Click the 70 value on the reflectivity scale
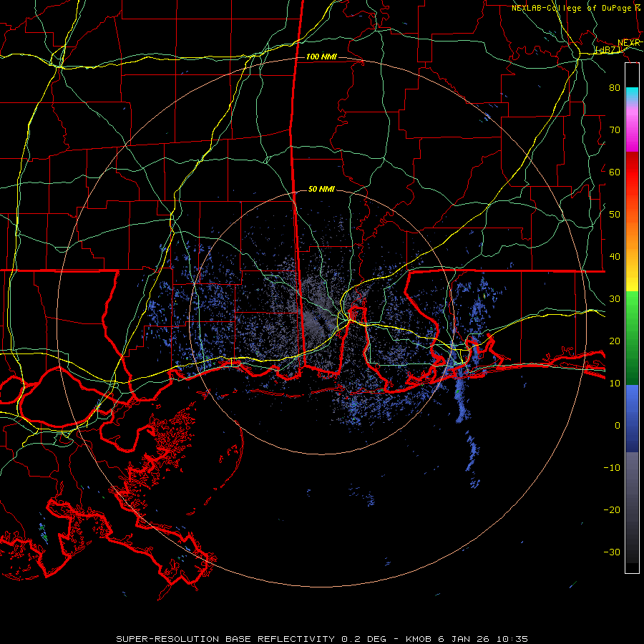Screen dimensions: 644x644 [x=615, y=130]
